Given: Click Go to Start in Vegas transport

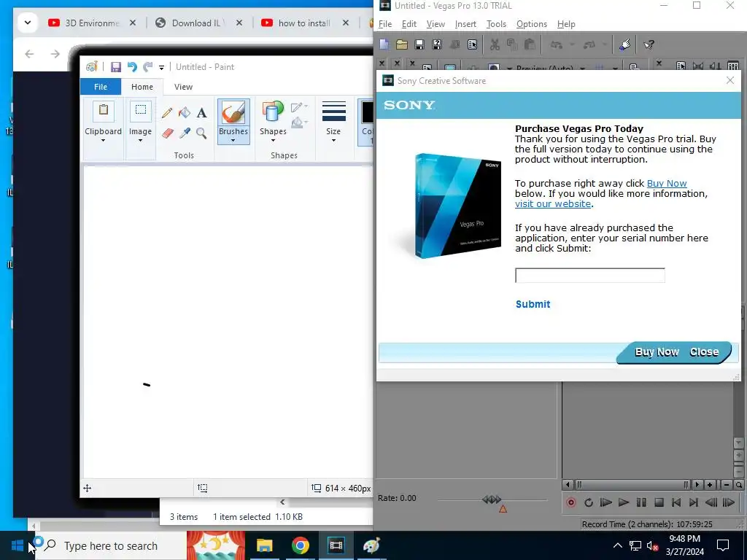Looking at the screenshot, I should tap(676, 502).
